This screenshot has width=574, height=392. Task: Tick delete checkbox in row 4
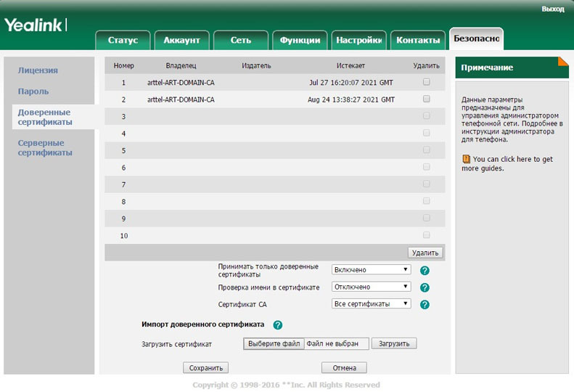426,133
